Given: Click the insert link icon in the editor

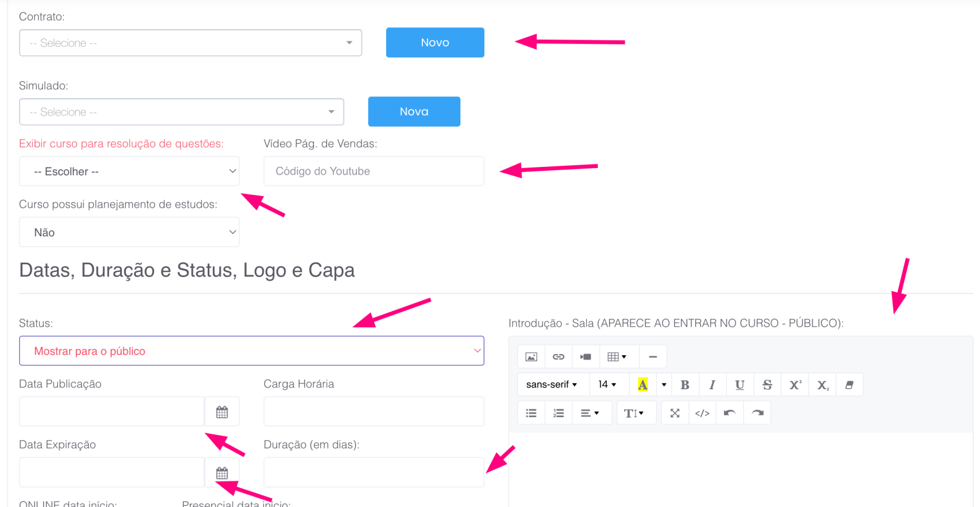Looking at the screenshot, I should pyautogui.click(x=558, y=356).
